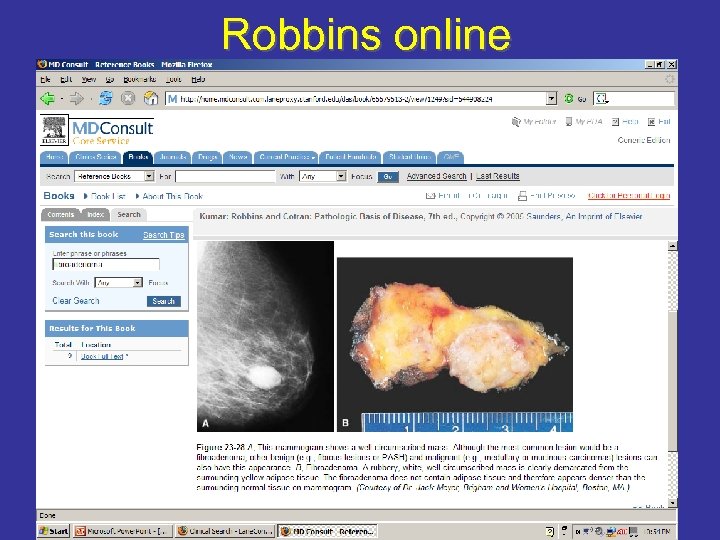Select the News navigation tab
The height and width of the screenshot is (540, 720).
pyautogui.click(x=238, y=157)
